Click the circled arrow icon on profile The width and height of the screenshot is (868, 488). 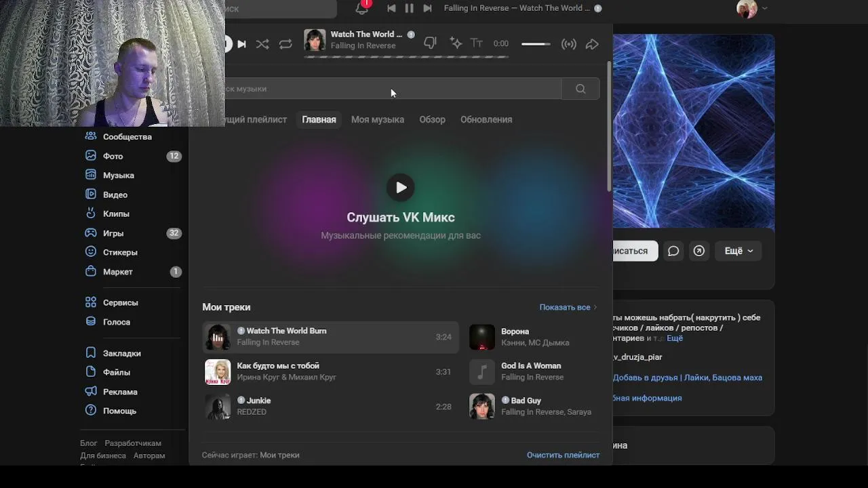click(699, 251)
